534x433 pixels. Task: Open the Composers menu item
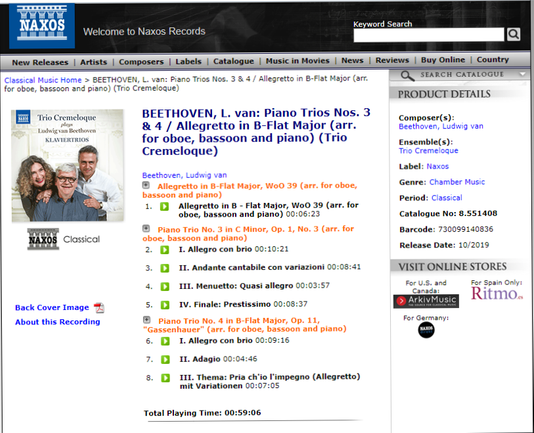141,62
